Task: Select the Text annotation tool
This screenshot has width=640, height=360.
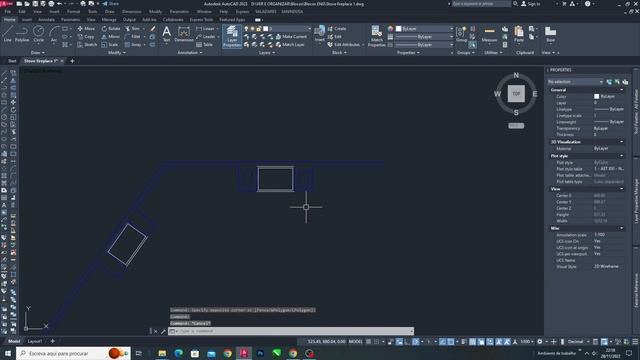Action: point(166,33)
